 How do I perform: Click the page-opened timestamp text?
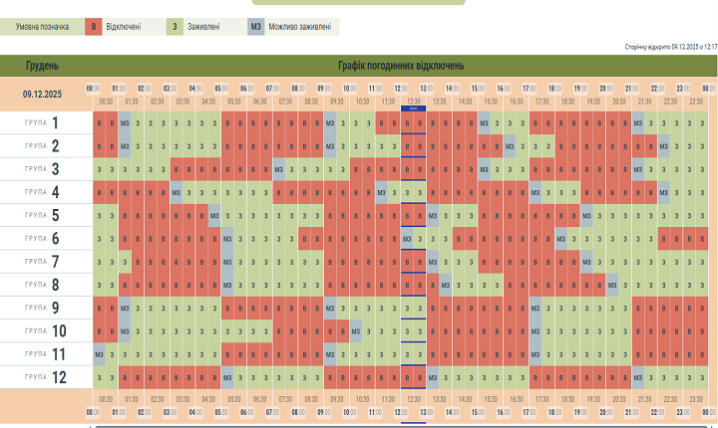(670, 46)
